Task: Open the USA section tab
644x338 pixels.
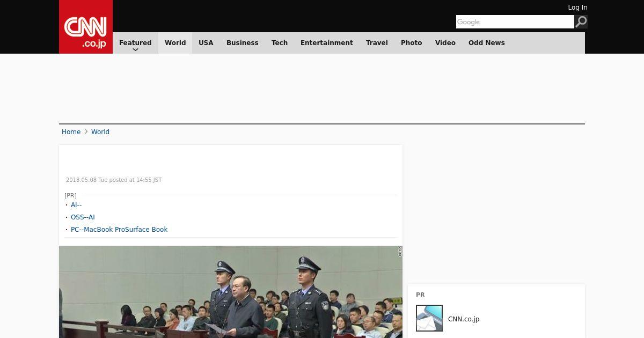Action: coord(206,43)
